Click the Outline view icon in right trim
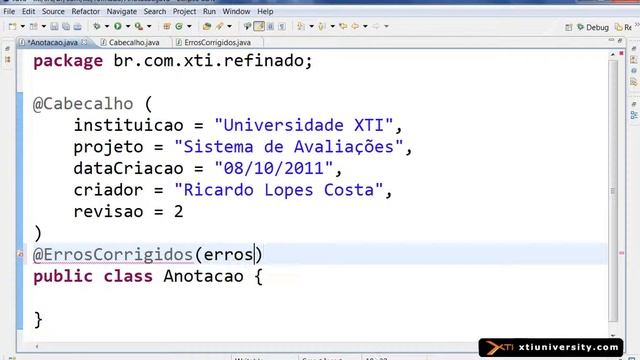Screen dimensions: 640x360 (633, 115)
